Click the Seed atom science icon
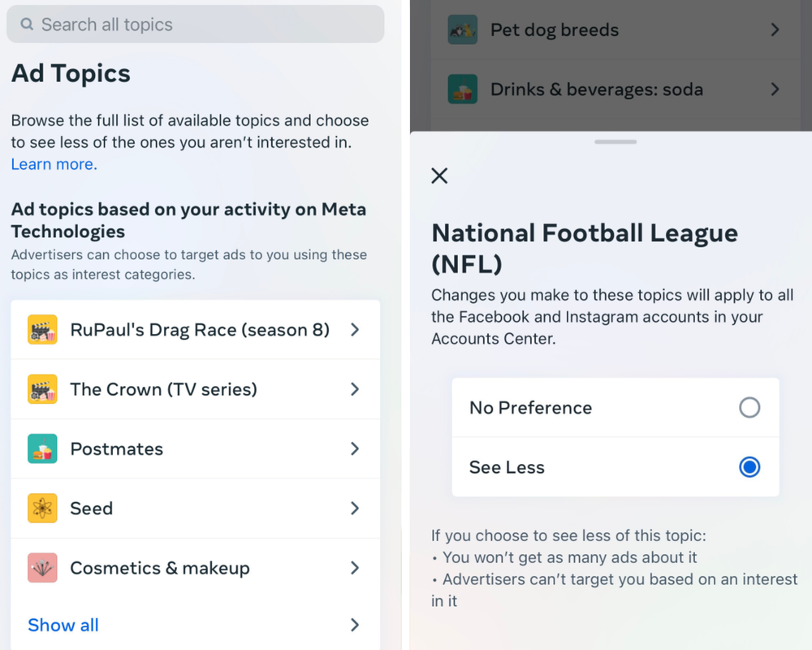 tap(42, 509)
